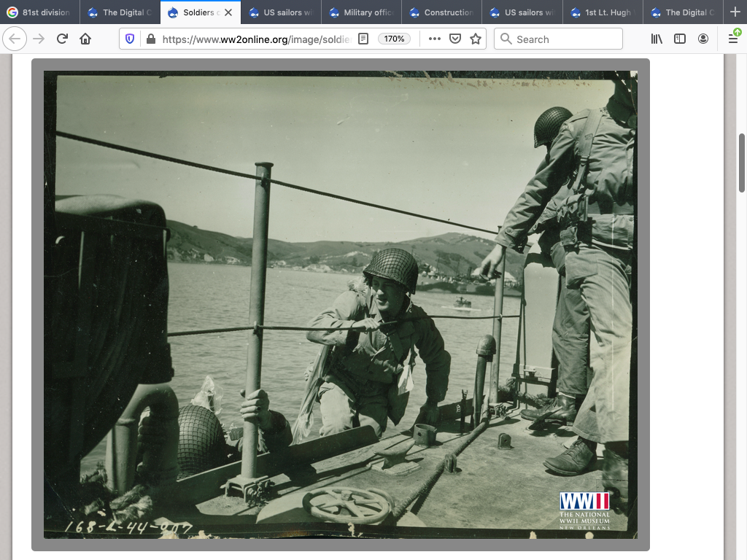Open the tracking protection shield icon
Screen dimensions: 747x560
click(130, 39)
